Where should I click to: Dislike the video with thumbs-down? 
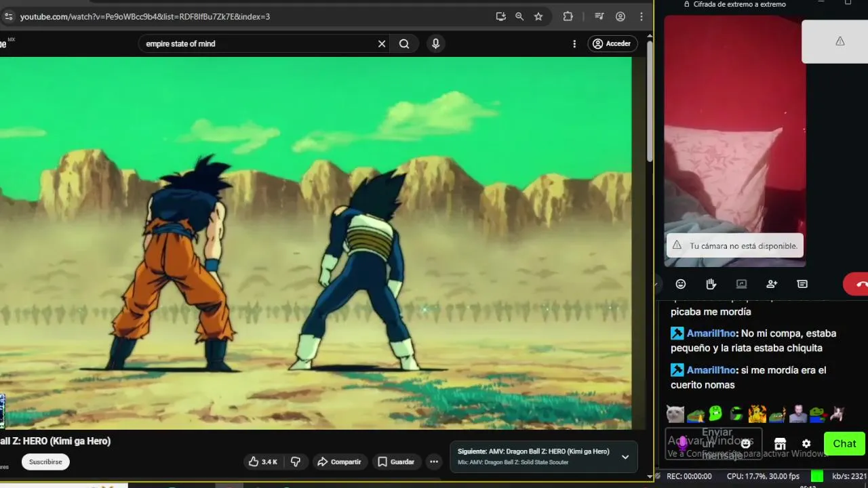296,462
